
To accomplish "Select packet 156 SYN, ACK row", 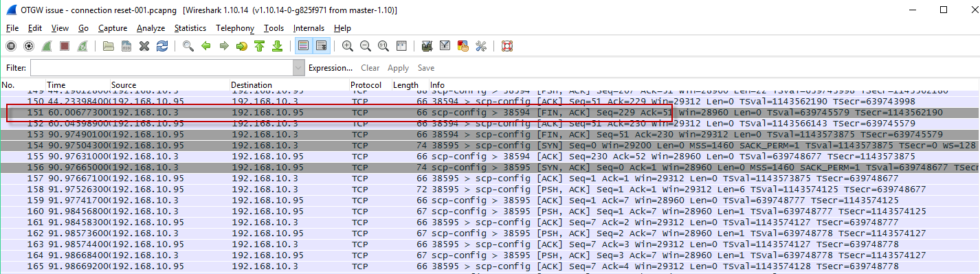I will click(x=490, y=168).
